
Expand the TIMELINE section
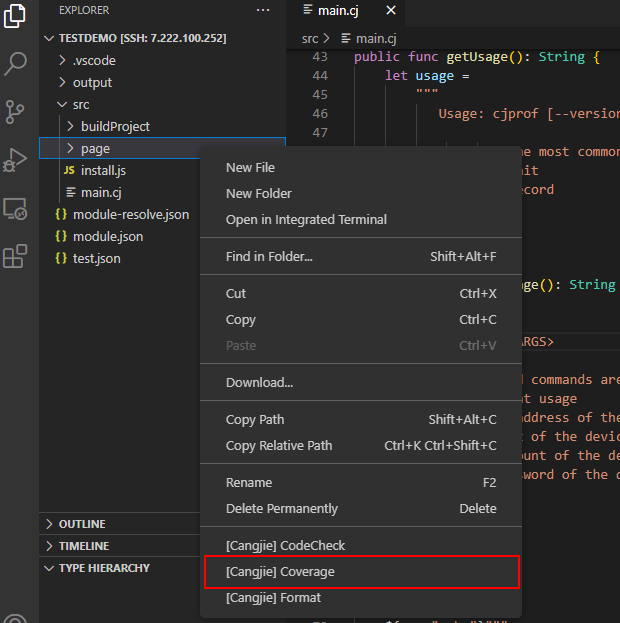83,546
